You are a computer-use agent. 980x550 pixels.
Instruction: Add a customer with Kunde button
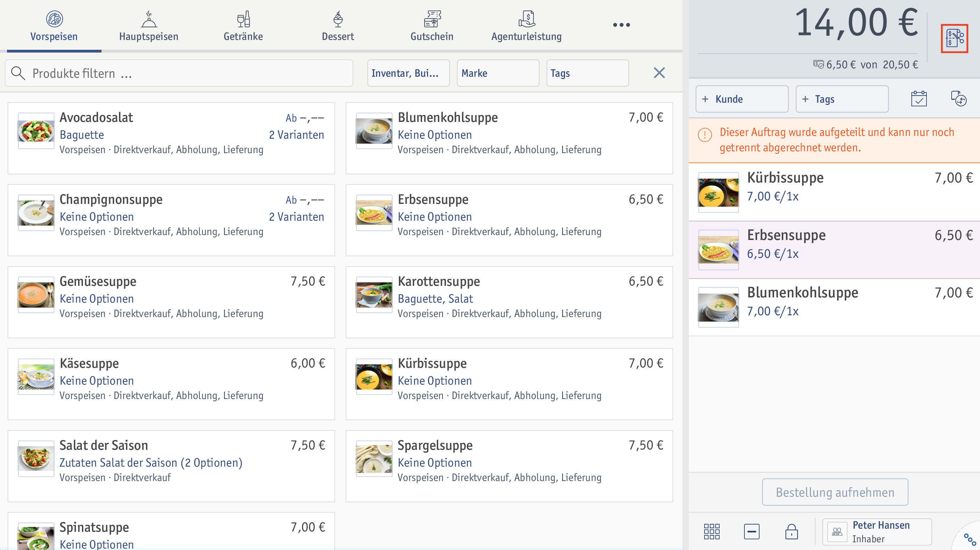(x=742, y=99)
